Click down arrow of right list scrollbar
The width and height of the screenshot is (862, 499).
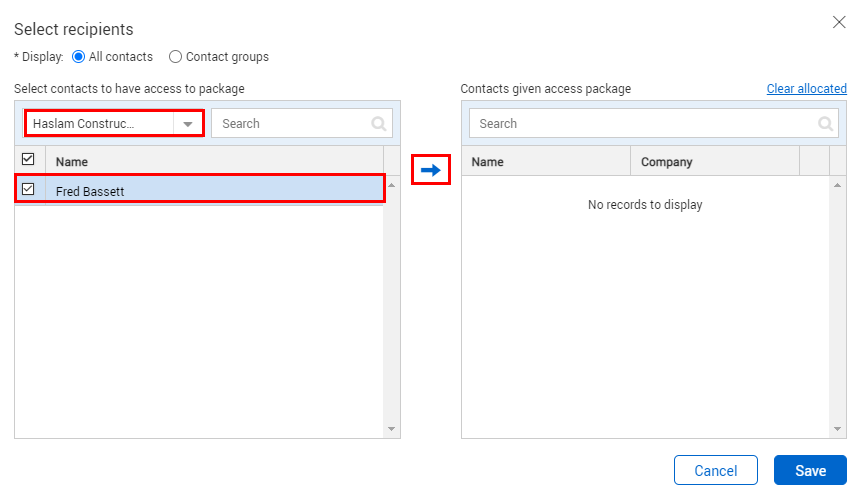tap(837, 429)
